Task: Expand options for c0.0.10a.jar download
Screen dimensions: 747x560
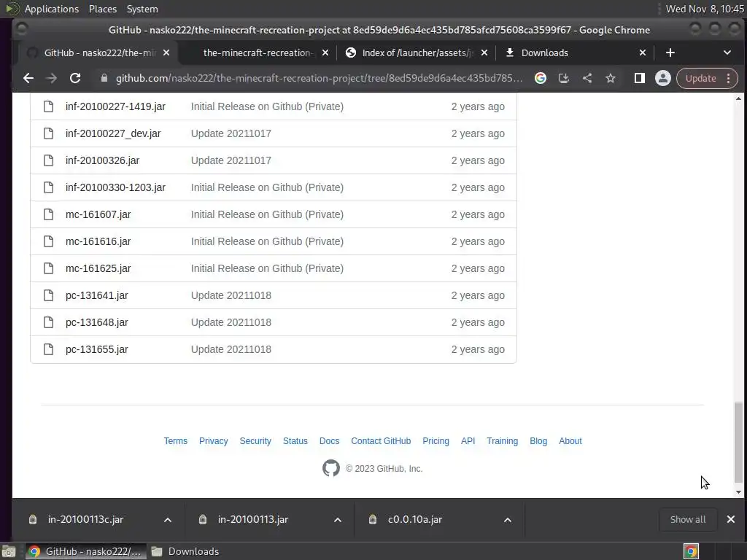Action: point(508,519)
